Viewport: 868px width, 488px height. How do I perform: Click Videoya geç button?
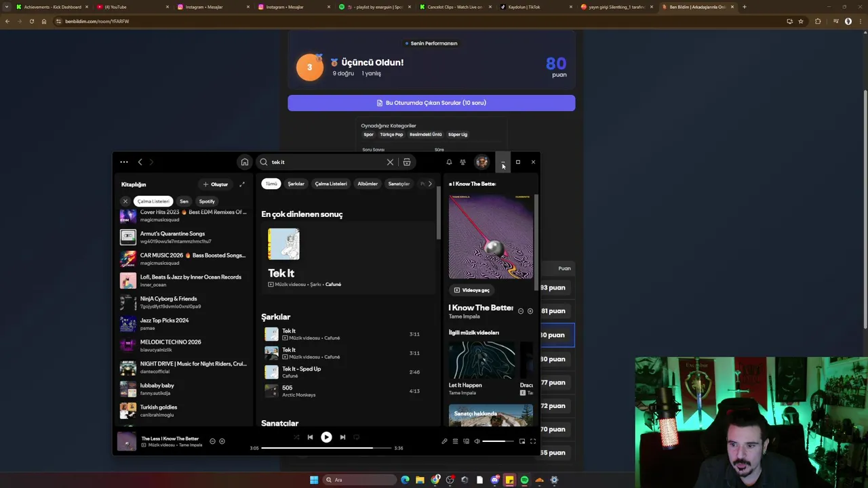point(472,290)
